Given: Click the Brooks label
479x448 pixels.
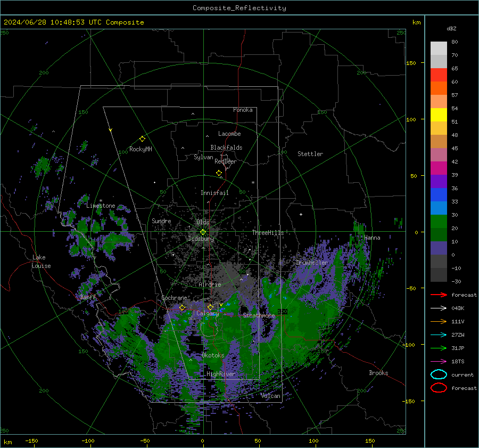Looking at the screenshot, I should (x=378, y=373).
